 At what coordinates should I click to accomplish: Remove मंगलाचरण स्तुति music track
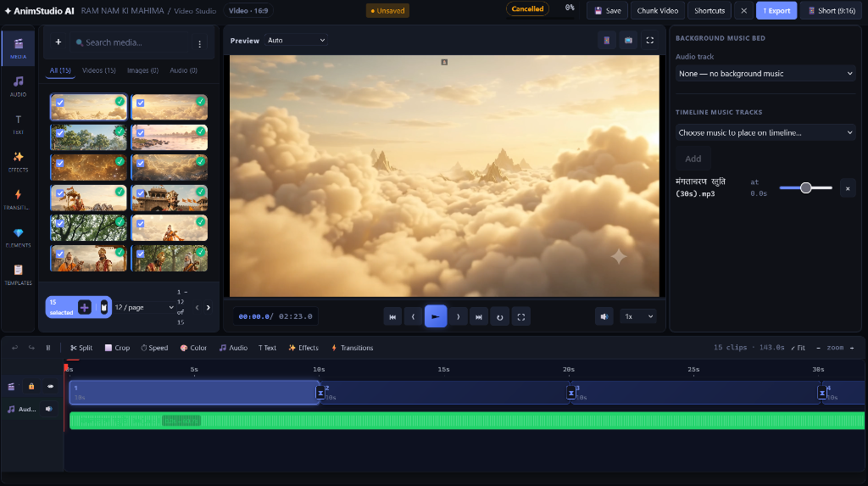[848, 188]
